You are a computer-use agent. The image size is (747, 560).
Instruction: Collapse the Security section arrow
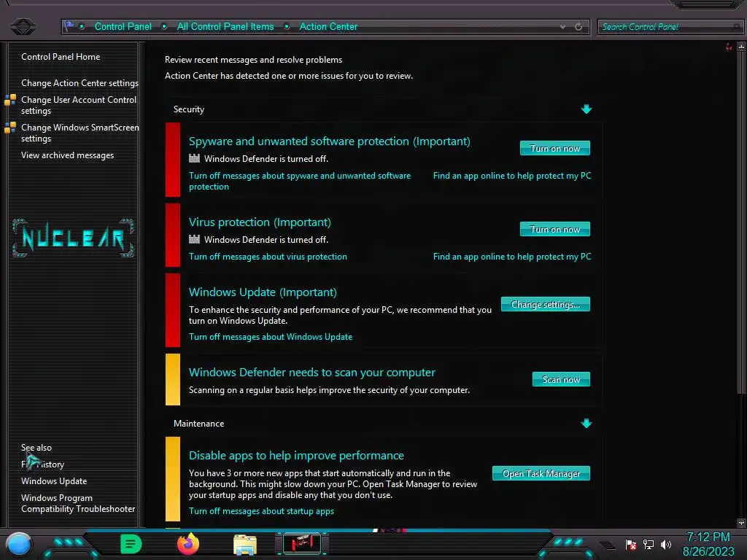[x=587, y=109]
